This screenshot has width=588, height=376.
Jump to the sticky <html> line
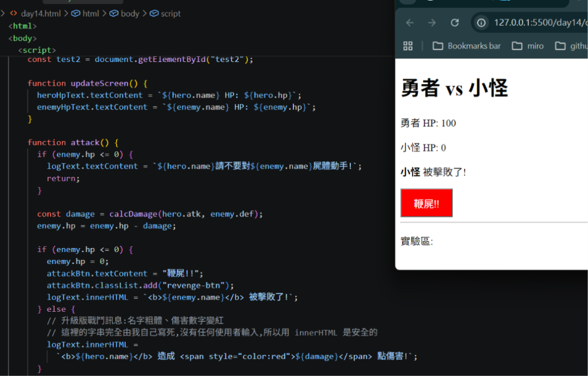coord(22,26)
